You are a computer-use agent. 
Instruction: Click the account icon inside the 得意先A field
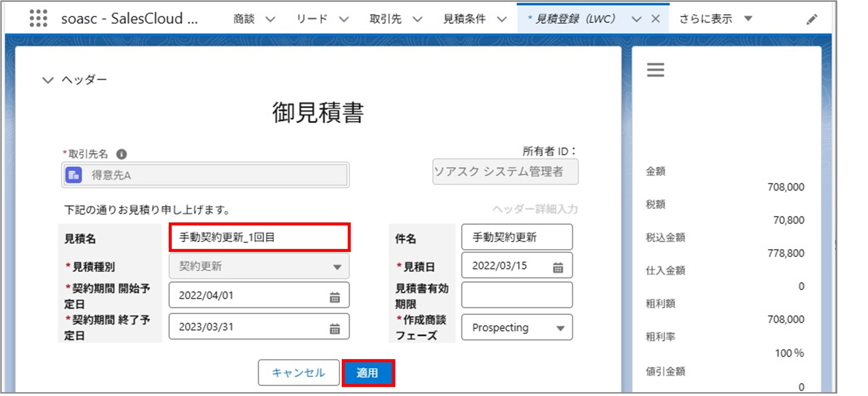75,175
